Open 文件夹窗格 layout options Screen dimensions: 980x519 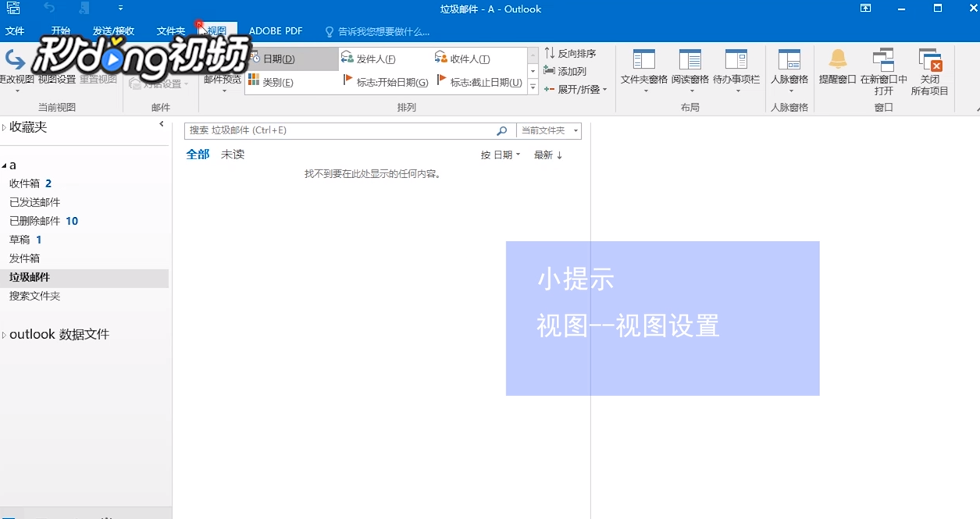(x=644, y=71)
